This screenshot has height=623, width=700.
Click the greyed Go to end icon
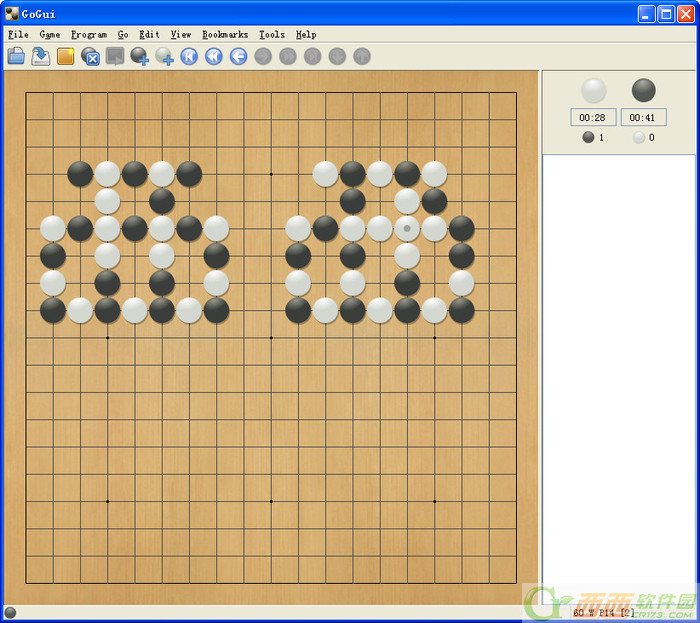point(312,57)
